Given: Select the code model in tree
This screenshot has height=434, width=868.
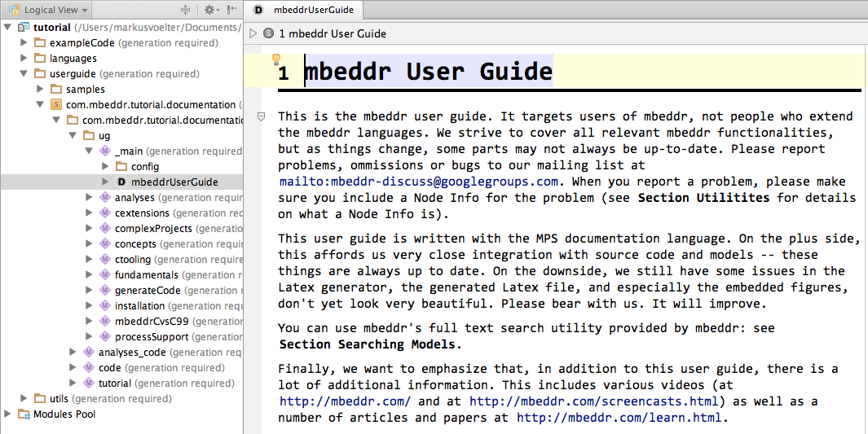Looking at the screenshot, I should [x=109, y=368].
